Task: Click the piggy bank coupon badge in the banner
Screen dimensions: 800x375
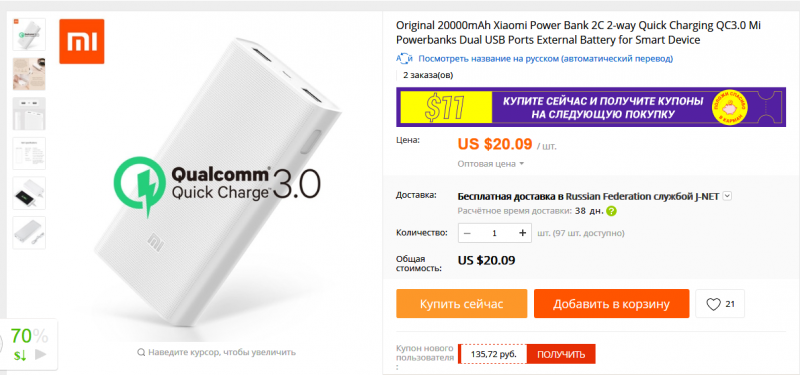Action: pos(731,107)
